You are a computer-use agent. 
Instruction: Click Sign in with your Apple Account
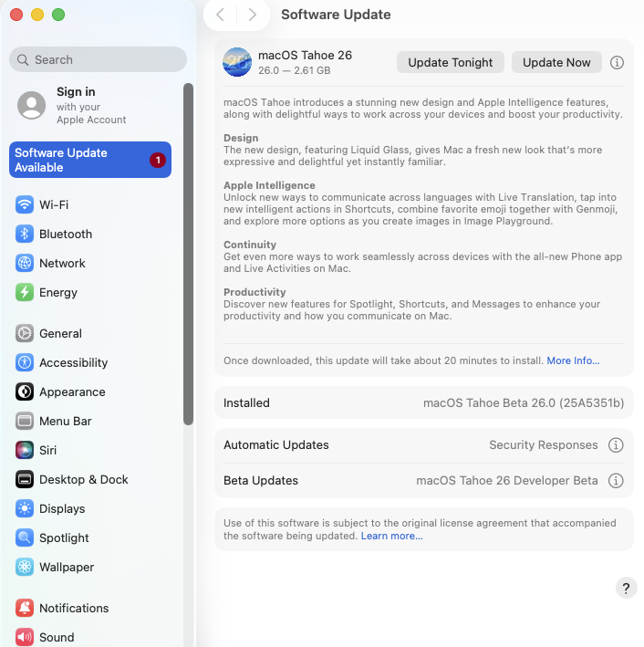click(91, 105)
